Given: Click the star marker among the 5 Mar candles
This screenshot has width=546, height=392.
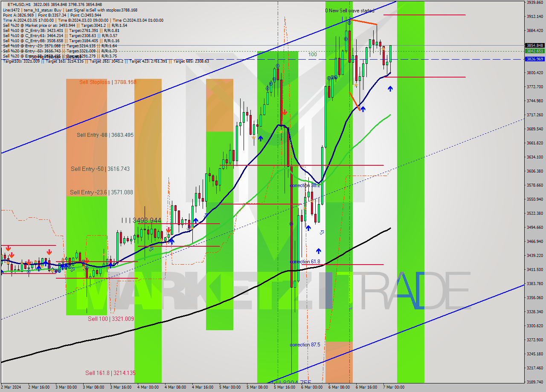Looking at the screenshot, I should click(253, 137).
